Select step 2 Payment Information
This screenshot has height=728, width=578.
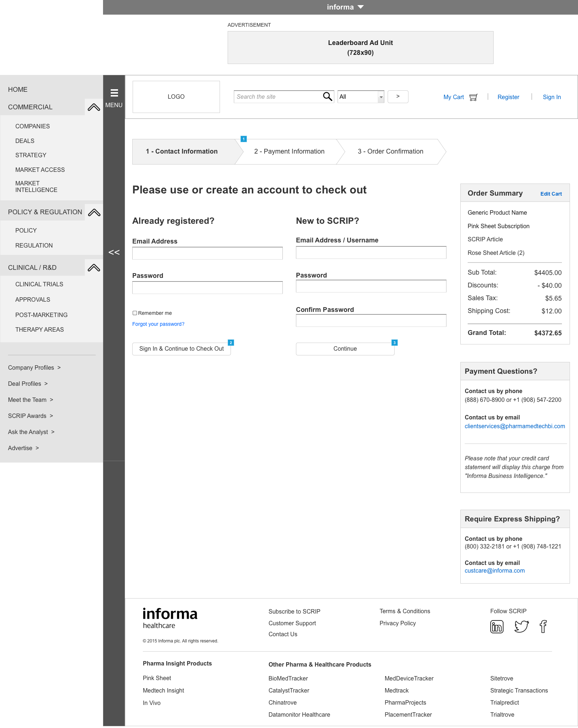click(x=289, y=151)
